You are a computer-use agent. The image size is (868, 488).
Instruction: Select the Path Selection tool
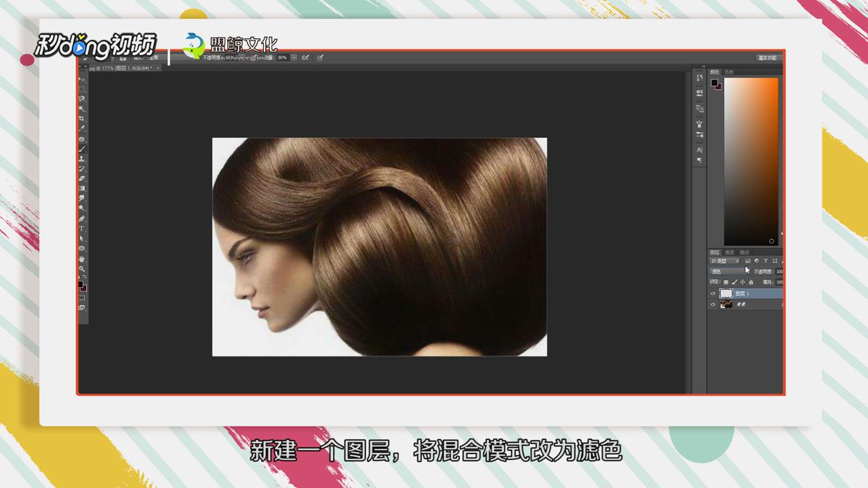click(x=83, y=238)
